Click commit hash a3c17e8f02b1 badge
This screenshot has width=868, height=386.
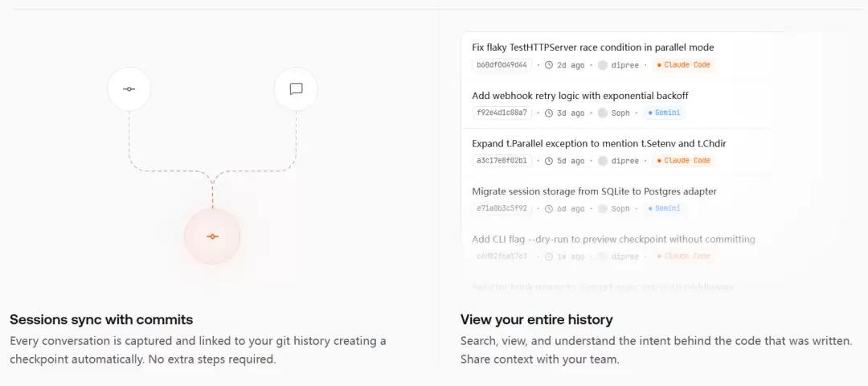(x=502, y=161)
